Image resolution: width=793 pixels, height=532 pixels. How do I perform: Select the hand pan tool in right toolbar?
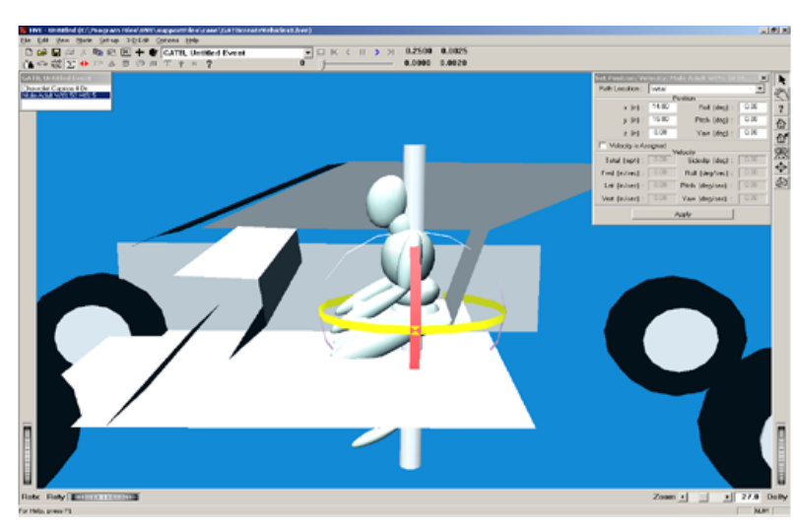coord(782,94)
